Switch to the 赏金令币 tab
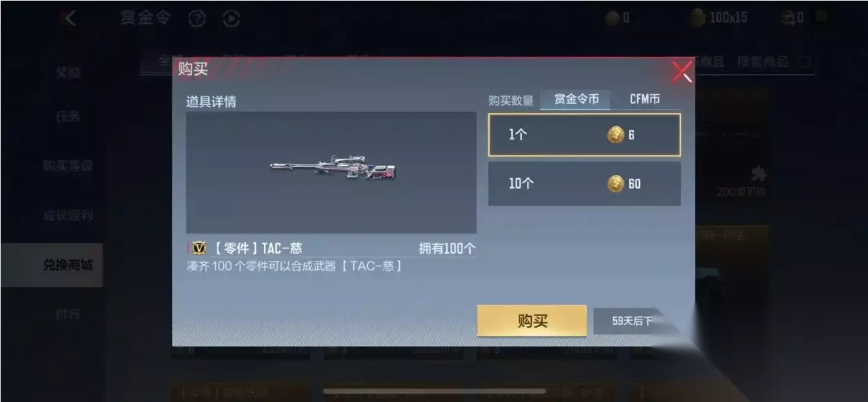This screenshot has width=868, height=402. coord(577,99)
